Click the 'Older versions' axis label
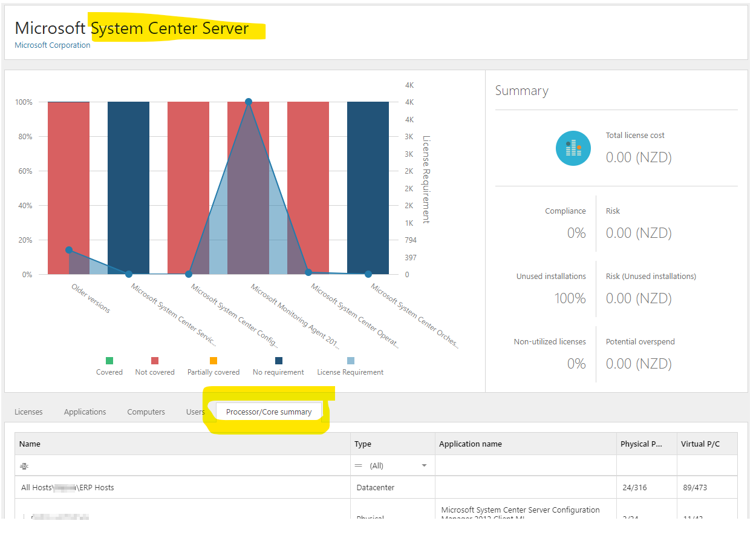Image resolution: width=756 pixels, height=535 pixels. [x=91, y=298]
